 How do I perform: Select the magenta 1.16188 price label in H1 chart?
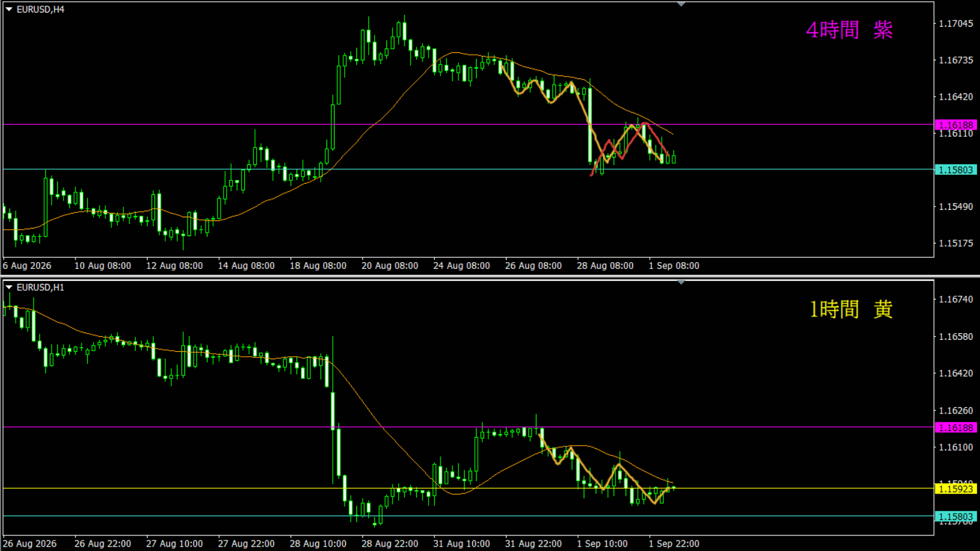[x=956, y=428]
